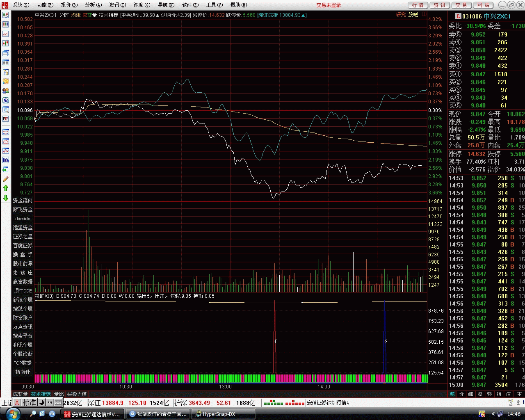Open the 功能(F) menu
This screenshot has height=420, width=525.
[45, 5]
